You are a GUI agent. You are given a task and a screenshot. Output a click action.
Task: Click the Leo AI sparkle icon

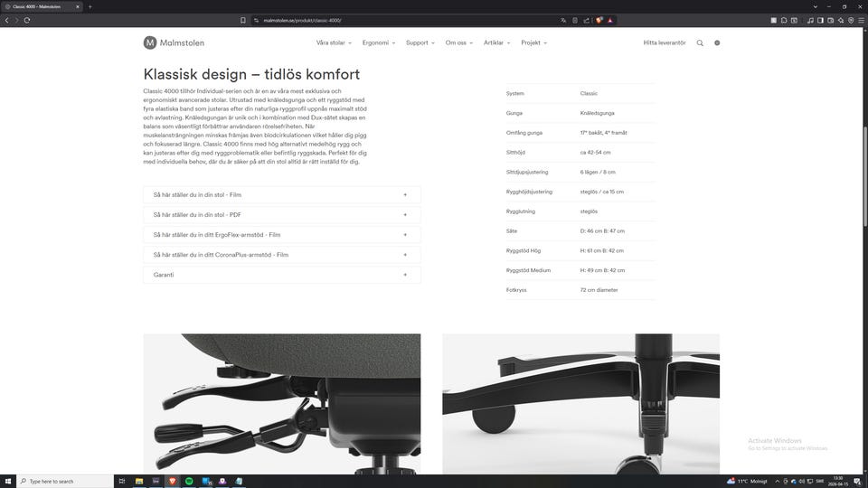tap(840, 21)
